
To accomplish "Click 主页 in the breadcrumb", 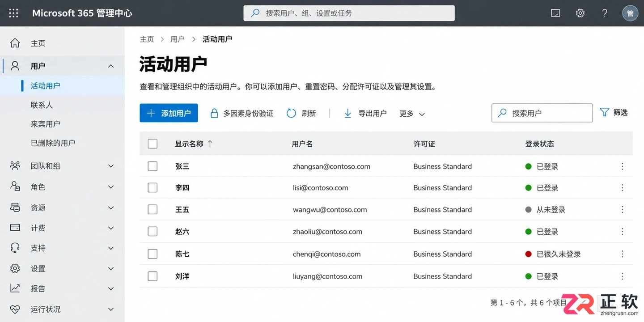I will [x=147, y=39].
